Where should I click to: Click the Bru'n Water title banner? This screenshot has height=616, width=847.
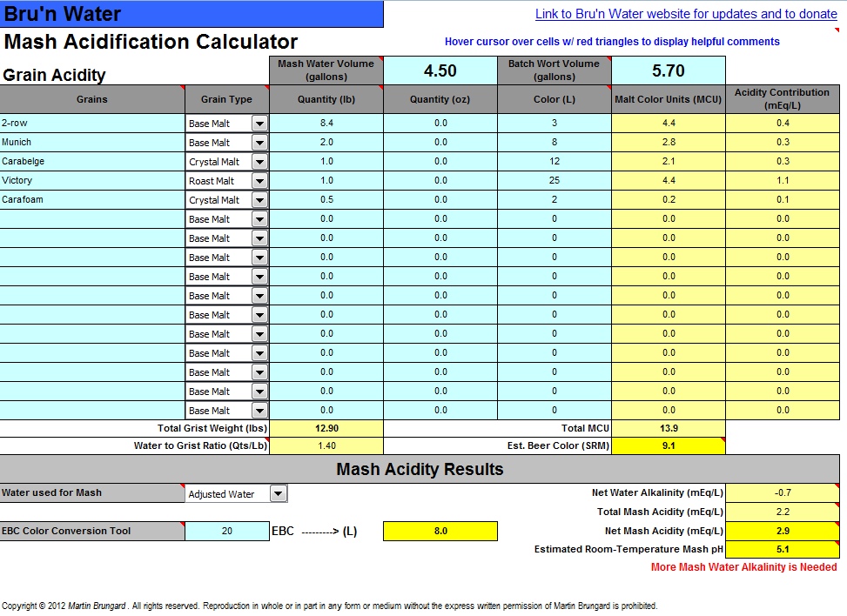[192, 14]
